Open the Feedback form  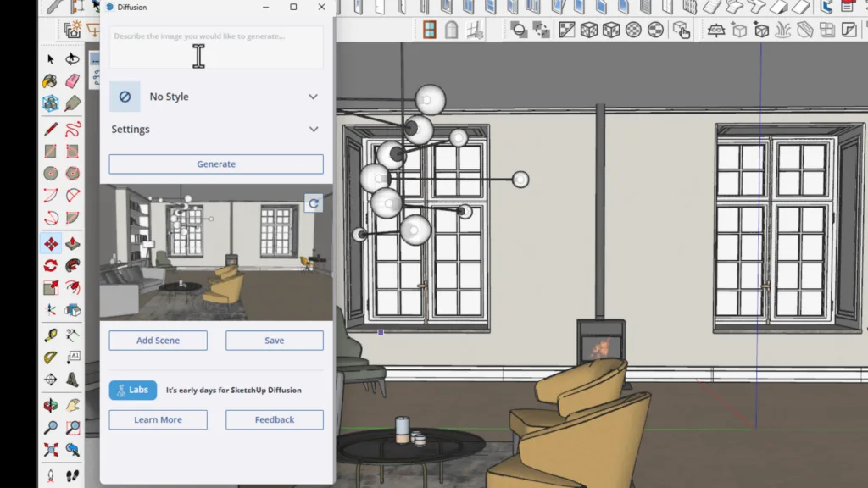point(274,419)
